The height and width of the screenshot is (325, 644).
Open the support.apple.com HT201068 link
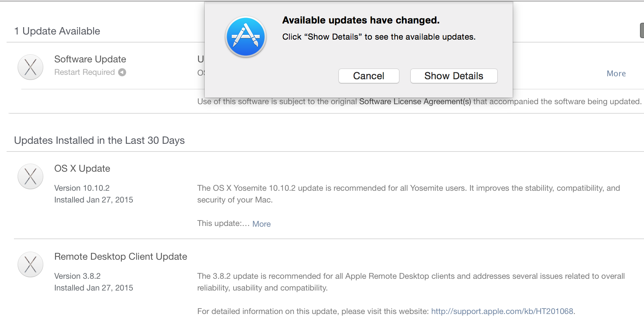point(502,311)
